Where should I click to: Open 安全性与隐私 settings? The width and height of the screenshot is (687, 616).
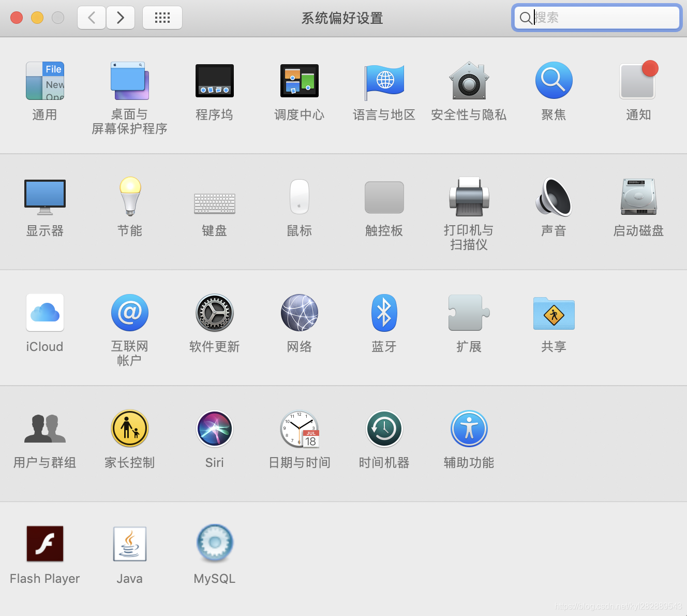[x=469, y=81]
